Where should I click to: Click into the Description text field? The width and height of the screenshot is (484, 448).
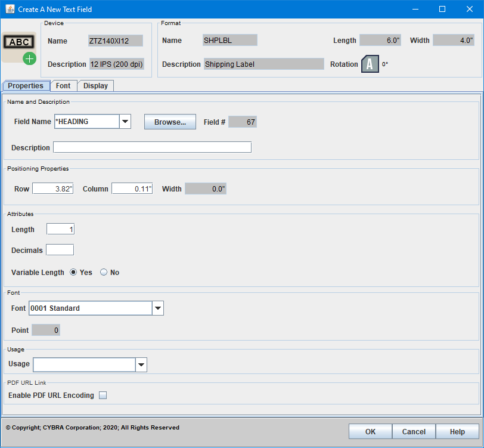[152, 147]
